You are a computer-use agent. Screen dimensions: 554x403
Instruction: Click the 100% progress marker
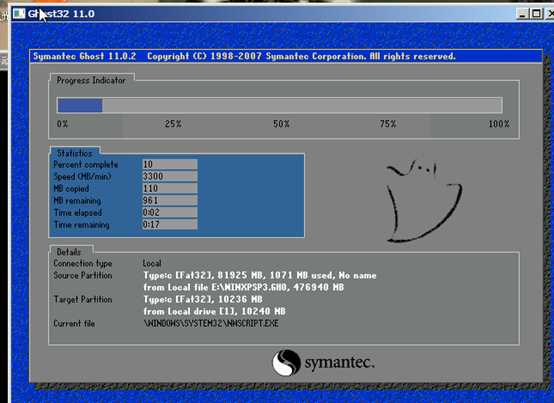point(499,124)
